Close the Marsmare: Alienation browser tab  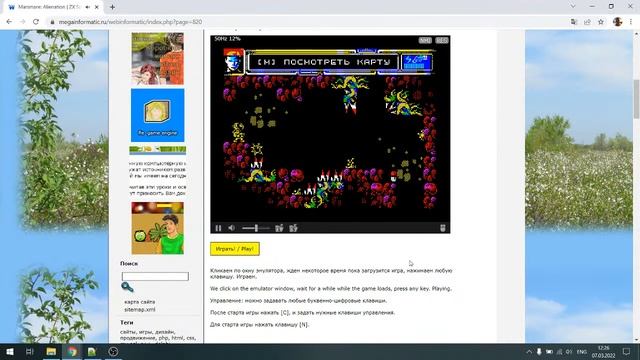[x=97, y=7]
